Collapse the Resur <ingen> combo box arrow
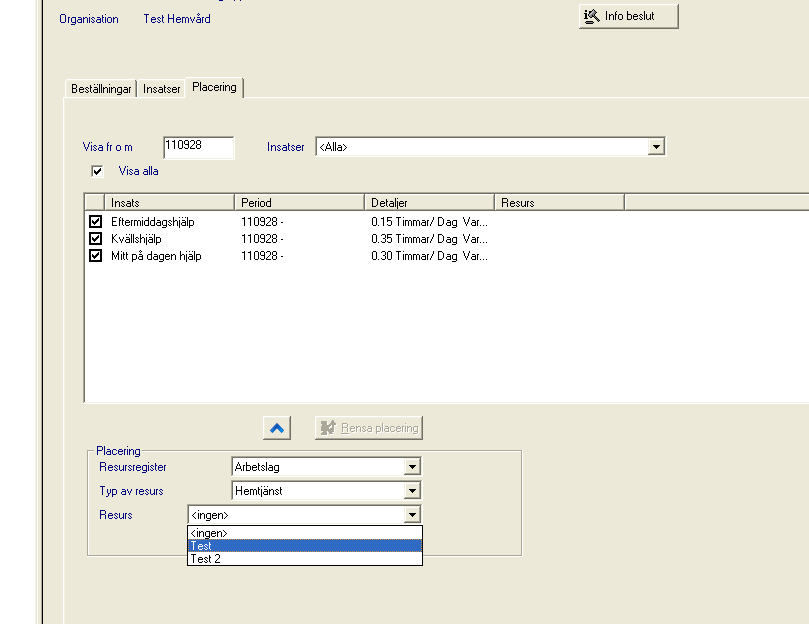The height and width of the screenshot is (624, 809). 412,515
